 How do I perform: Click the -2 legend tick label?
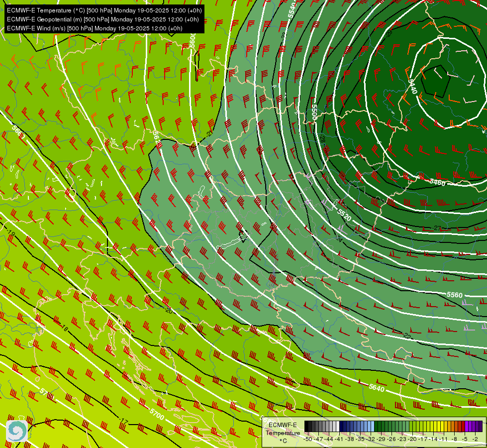(475, 439)
